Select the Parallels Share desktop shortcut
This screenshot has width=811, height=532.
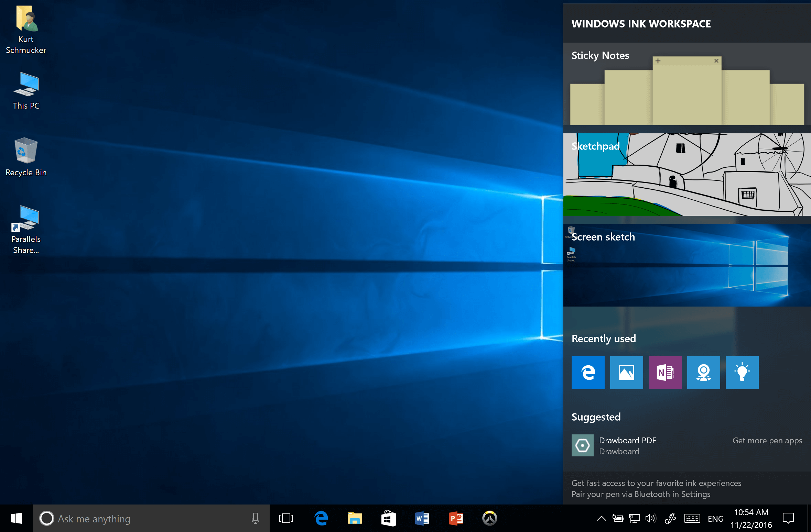coord(26,230)
